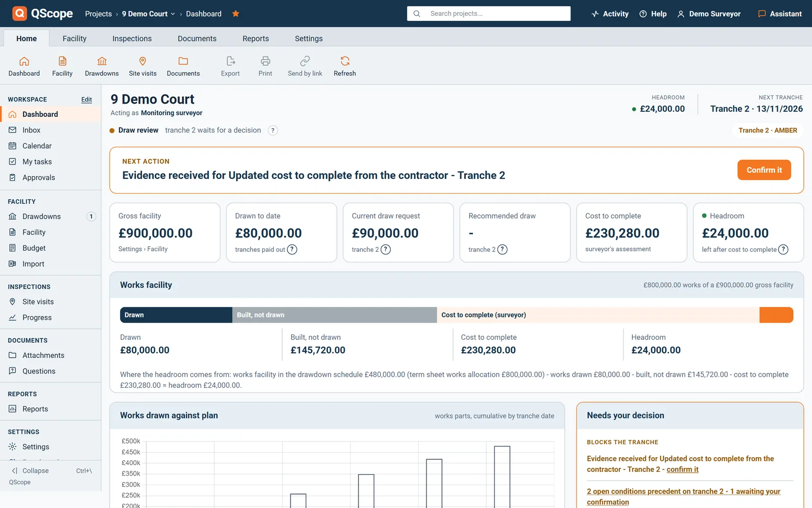Open the Activity feed
The image size is (812, 508).
[x=610, y=14]
